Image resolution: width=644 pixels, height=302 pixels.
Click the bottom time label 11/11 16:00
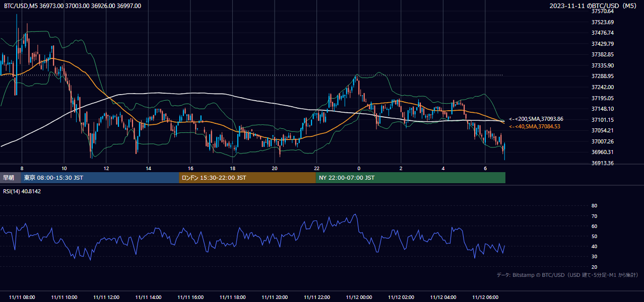pos(190,297)
